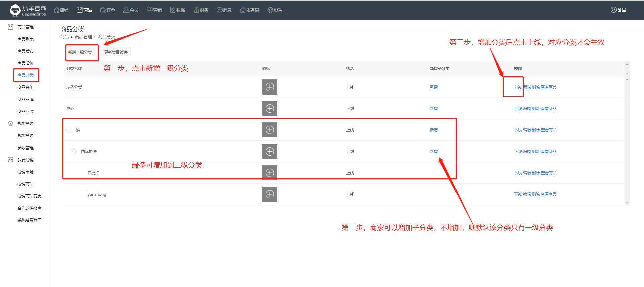644x287 pixels.
Task: Click the plus icon for 示例分类
Action: click(270, 87)
